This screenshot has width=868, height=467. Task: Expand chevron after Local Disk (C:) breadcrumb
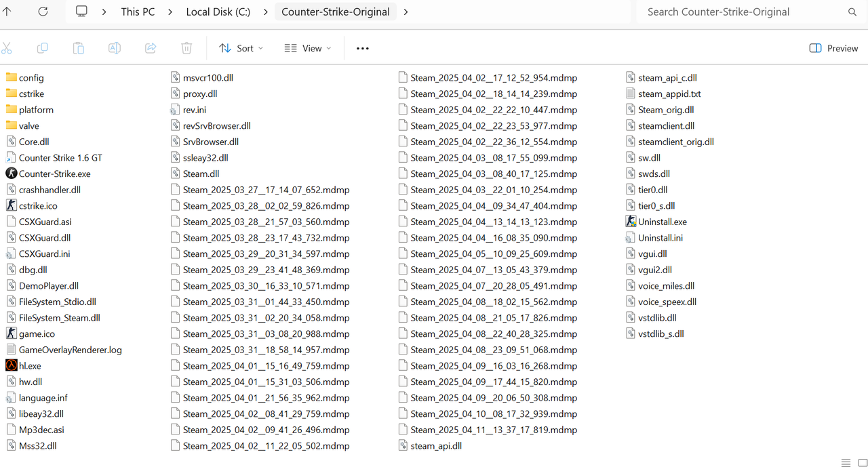click(265, 12)
